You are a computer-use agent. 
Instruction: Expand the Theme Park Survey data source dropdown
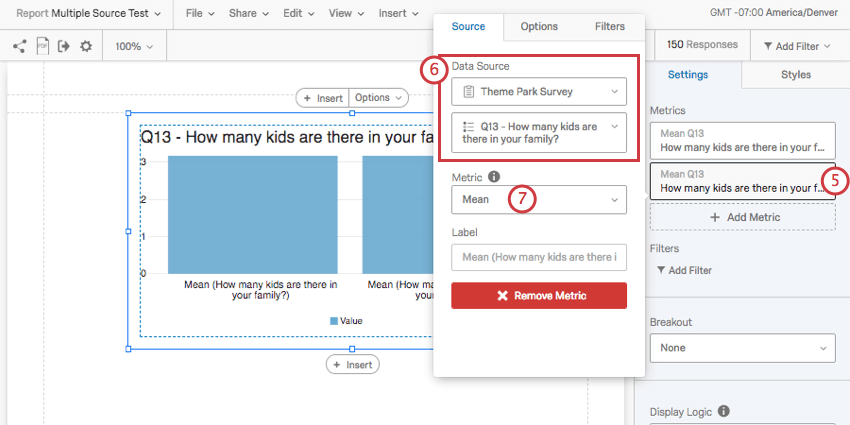(x=539, y=91)
